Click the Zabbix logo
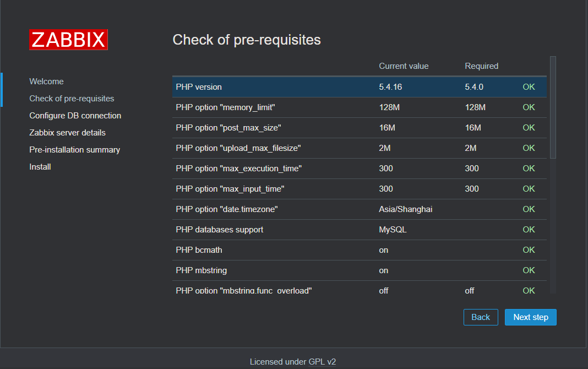Screen dimensions: 588x369 (x=68, y=40)
